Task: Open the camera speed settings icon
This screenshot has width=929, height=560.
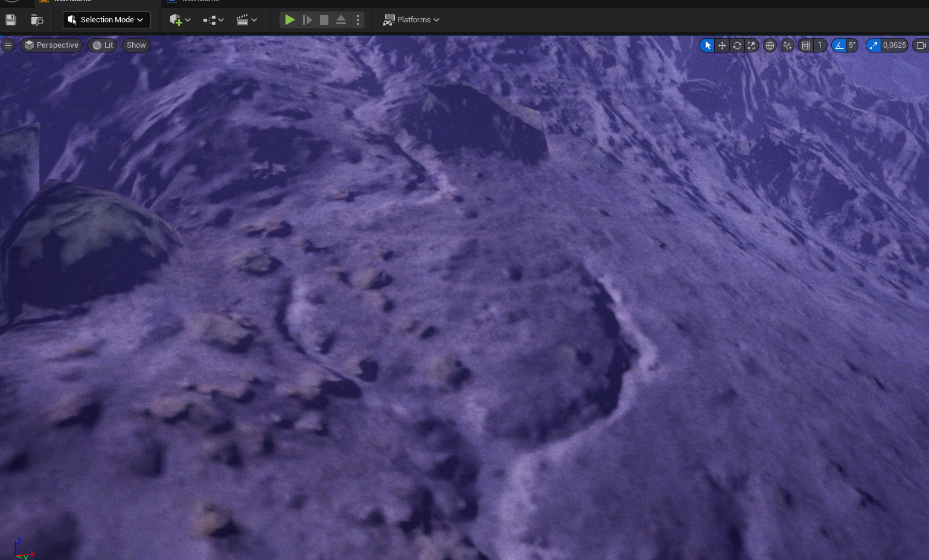Action: pyautogui.click(x=921, y=45)
